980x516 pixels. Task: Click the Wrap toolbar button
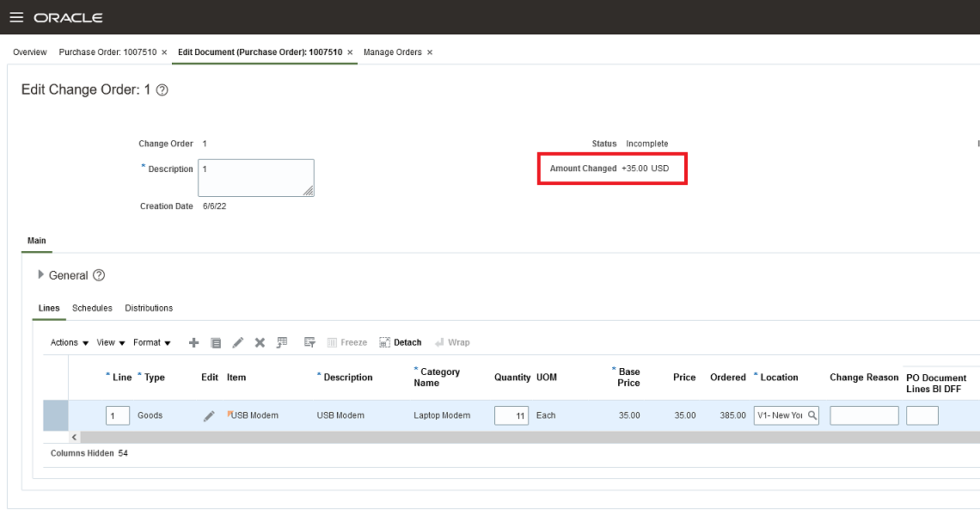pyautogui.click(x=452, y=343)
